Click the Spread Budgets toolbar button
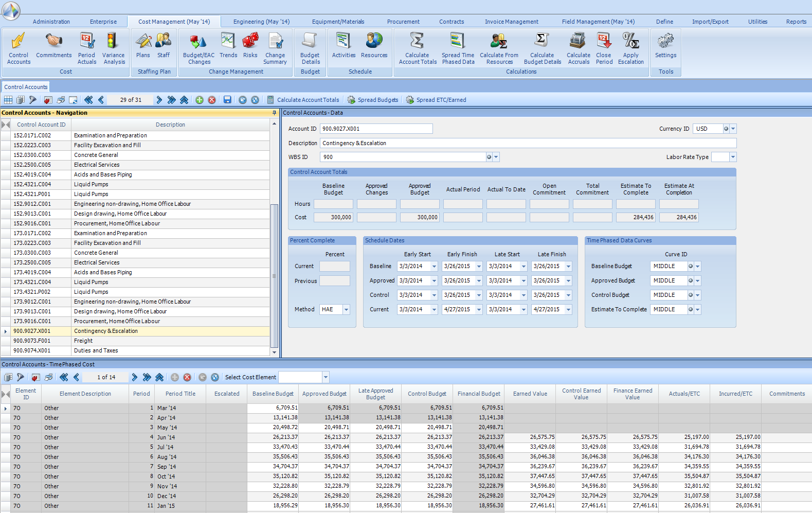Image resolution: width=812 pixels, height=513 pixels. pos(373,100)
